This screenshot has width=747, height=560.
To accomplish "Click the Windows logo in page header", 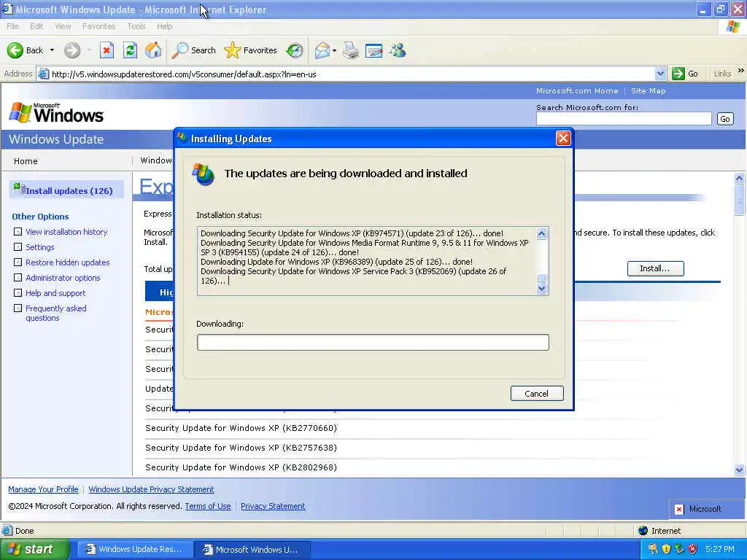I will [56, 113].
